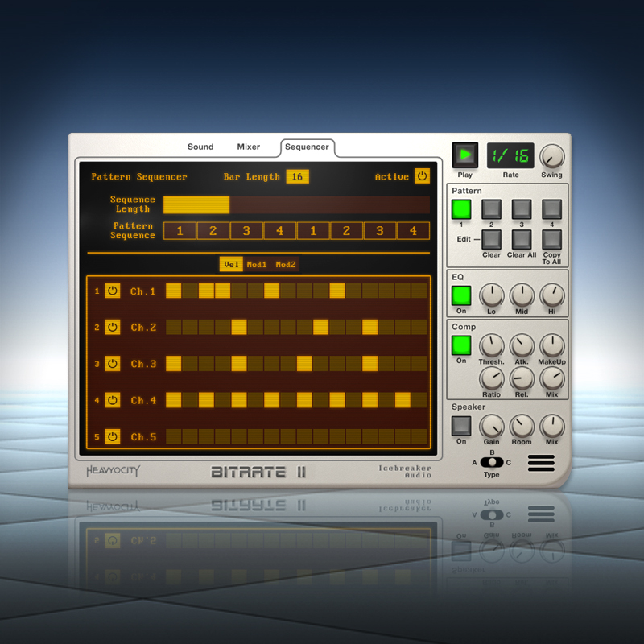Toggle the Ch.2 power icon
The width and height of the screenshot is (644, 644).
[112, 328]
